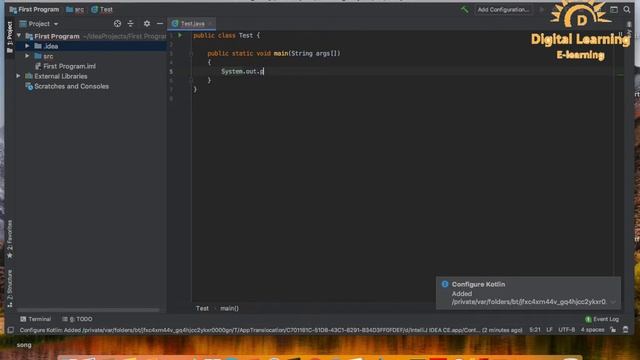This screenshot has height=360, width=640.
Task: Open the 1: Project side tool window
Action: click(10, 38)
